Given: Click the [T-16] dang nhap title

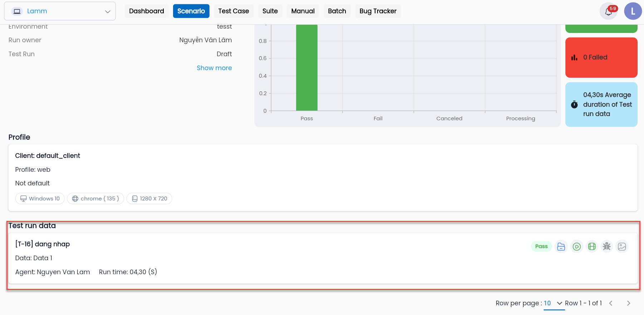Looking at the screenshot, I should click(x=43, y=244).
